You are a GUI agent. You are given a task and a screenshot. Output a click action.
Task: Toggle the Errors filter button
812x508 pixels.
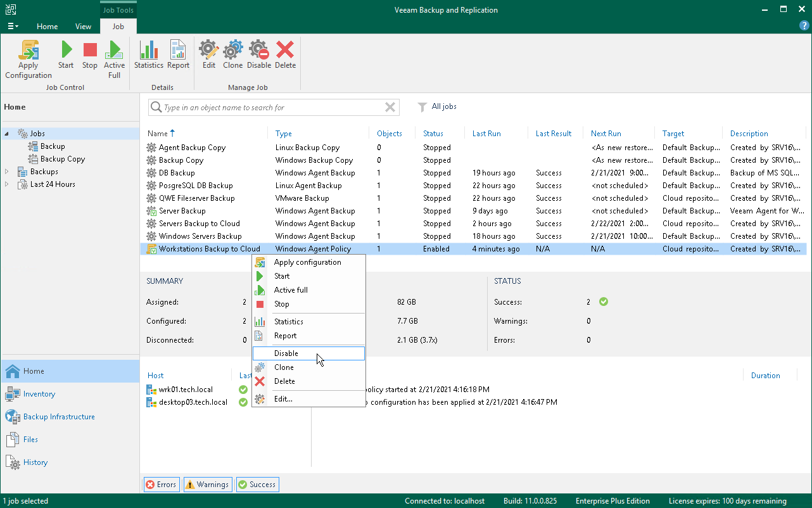162,485
